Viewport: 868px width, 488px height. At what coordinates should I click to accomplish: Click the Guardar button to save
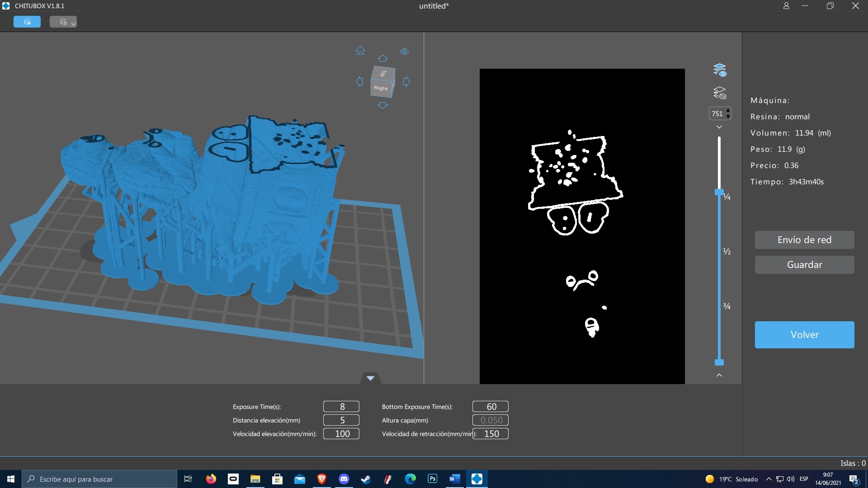[804, 264]
